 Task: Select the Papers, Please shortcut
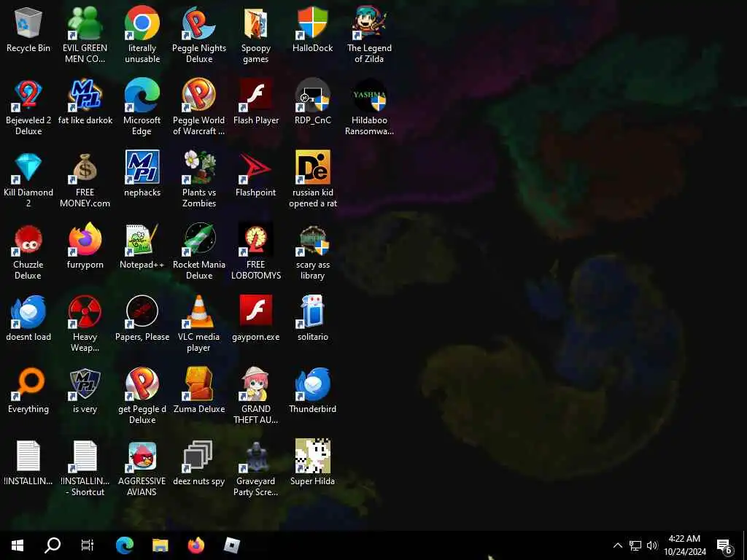pos(142,318)
